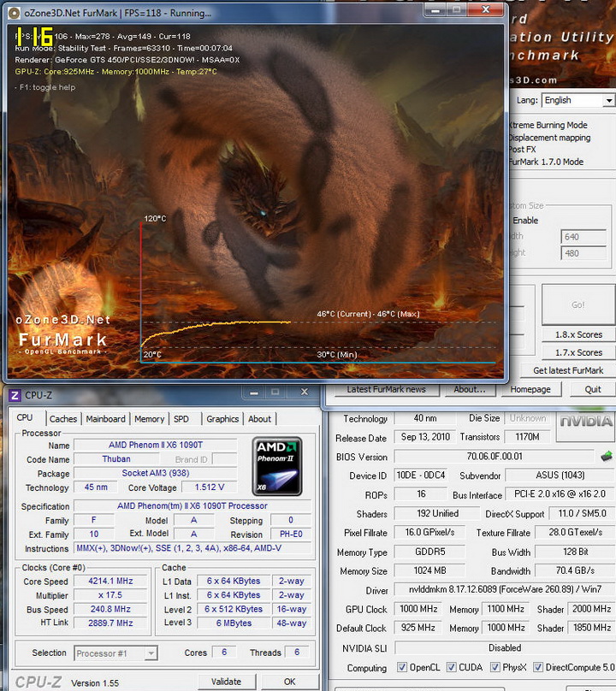Viewport: 616px width, 691px height.
Task: Click the Subvendor value ASUS (1043)
Action: (560, 475)
